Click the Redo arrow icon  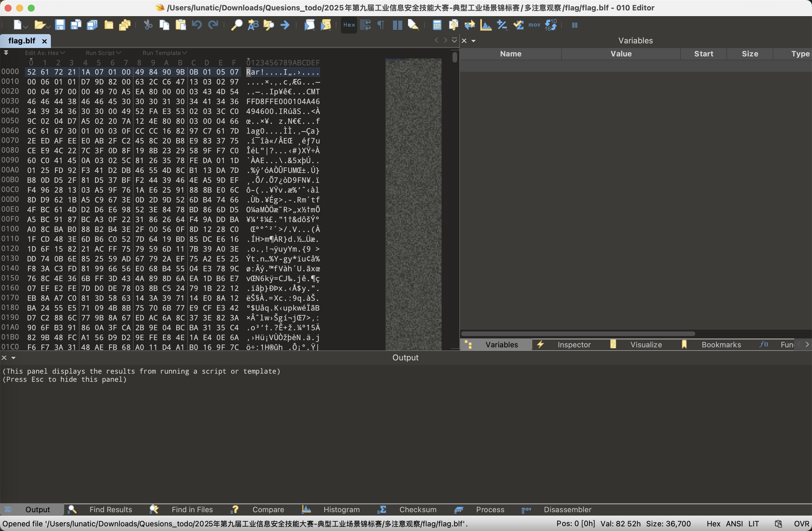213,25
